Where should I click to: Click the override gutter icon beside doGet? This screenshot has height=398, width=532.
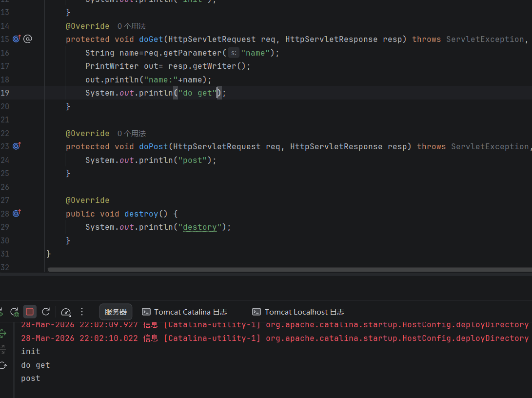17,39
